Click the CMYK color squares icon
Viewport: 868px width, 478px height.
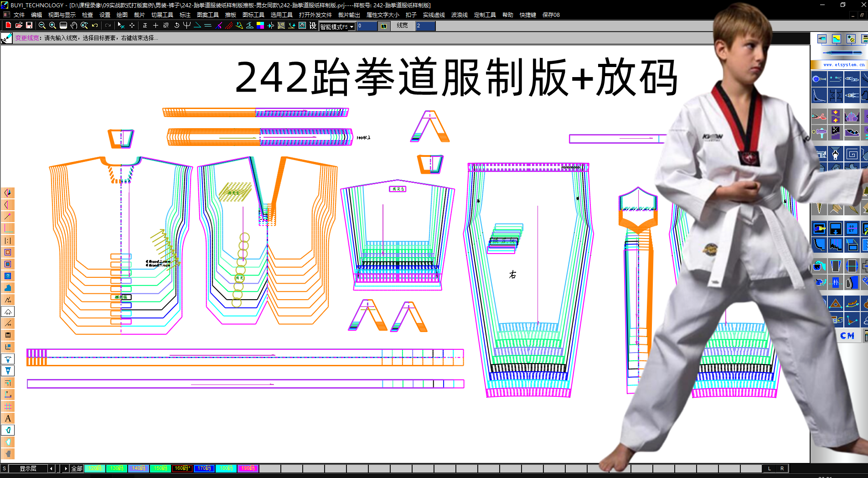(x=260, y=26)
